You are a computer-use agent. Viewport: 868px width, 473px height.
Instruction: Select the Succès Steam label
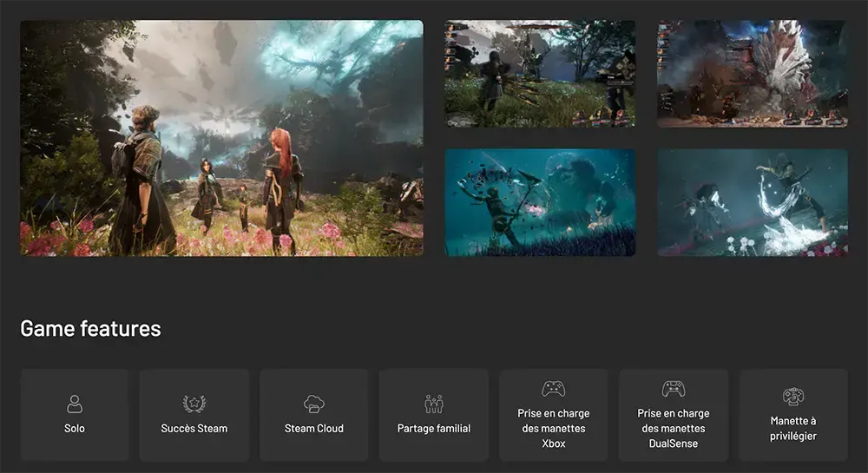[194, 428]
